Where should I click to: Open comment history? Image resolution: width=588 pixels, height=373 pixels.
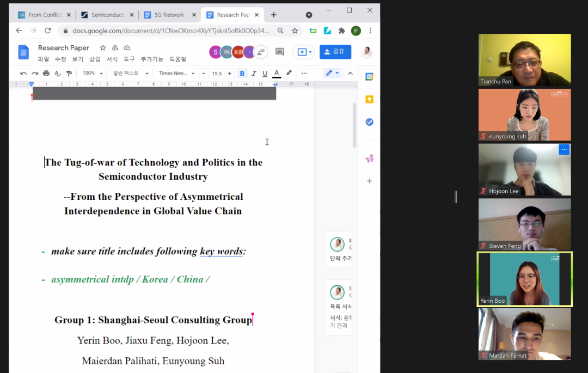coord(279,52)
